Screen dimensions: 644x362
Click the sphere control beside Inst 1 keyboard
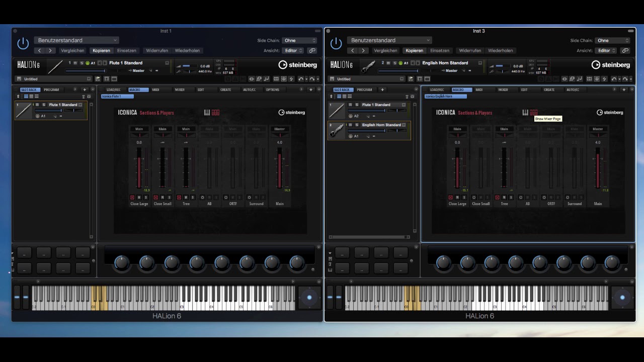[x=309, y=297]
